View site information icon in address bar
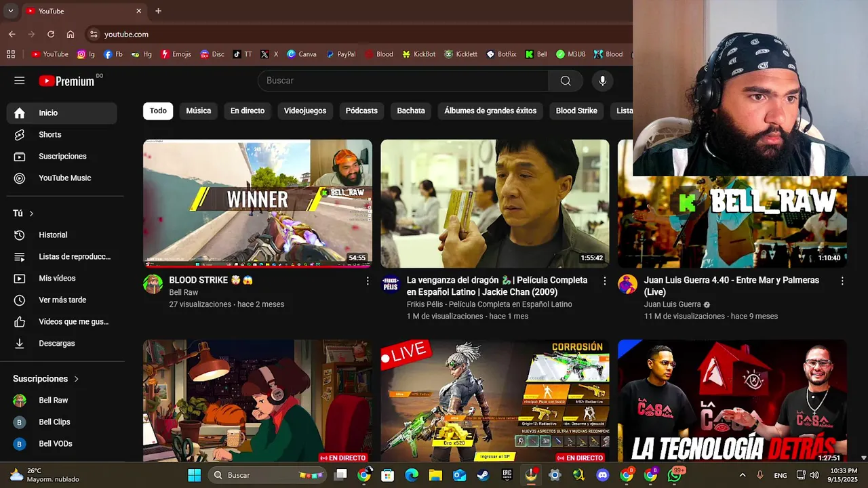The image size is (868, 488). 94,34
